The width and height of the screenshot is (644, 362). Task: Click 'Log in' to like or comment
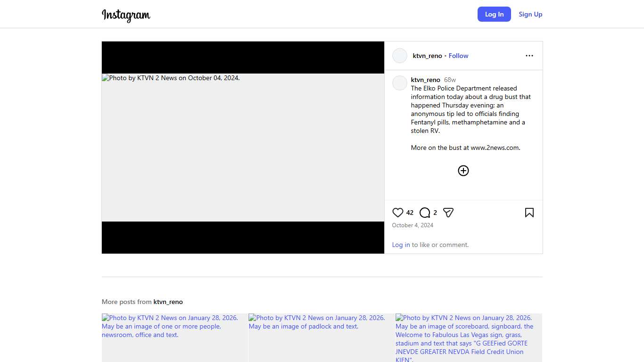[x=401, y=245]
